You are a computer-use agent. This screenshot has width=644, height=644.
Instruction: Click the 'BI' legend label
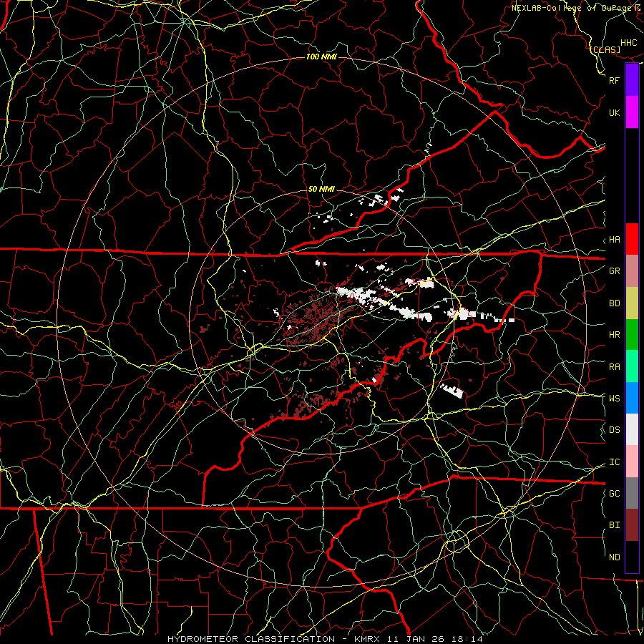click(x=614, y=525)
